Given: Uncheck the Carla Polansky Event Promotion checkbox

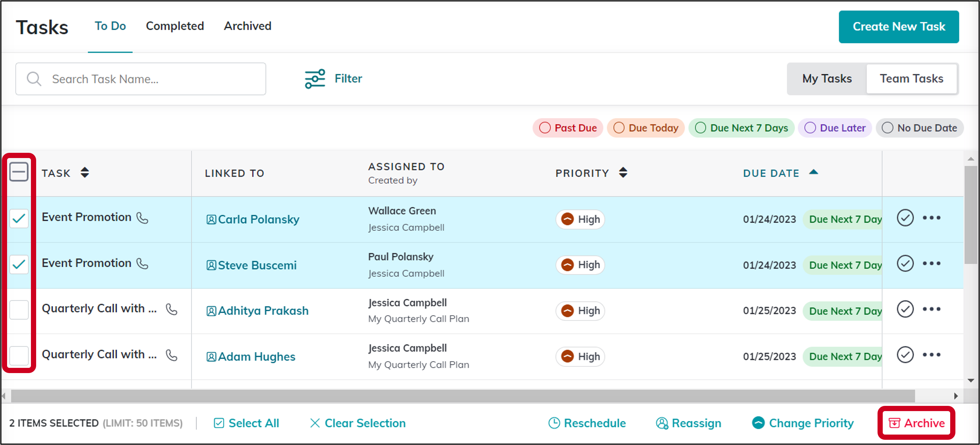Looking at the screenshot, I should point(19,218).
